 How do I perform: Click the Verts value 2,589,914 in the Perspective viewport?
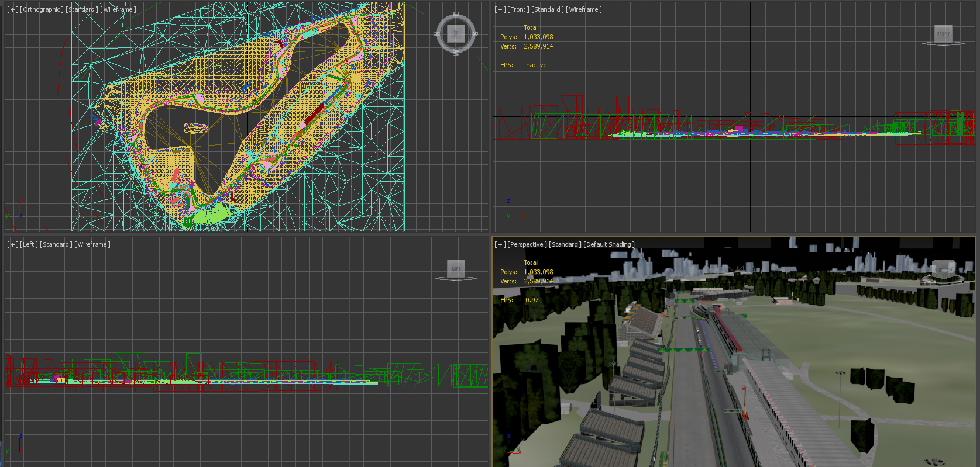[x=538, y=281]
